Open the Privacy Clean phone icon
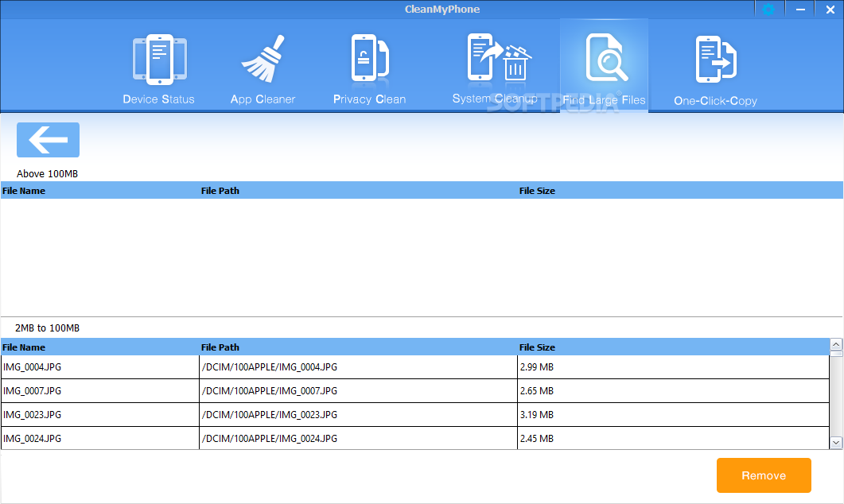This screenshot has width=844, height=504. pos(370,58)
